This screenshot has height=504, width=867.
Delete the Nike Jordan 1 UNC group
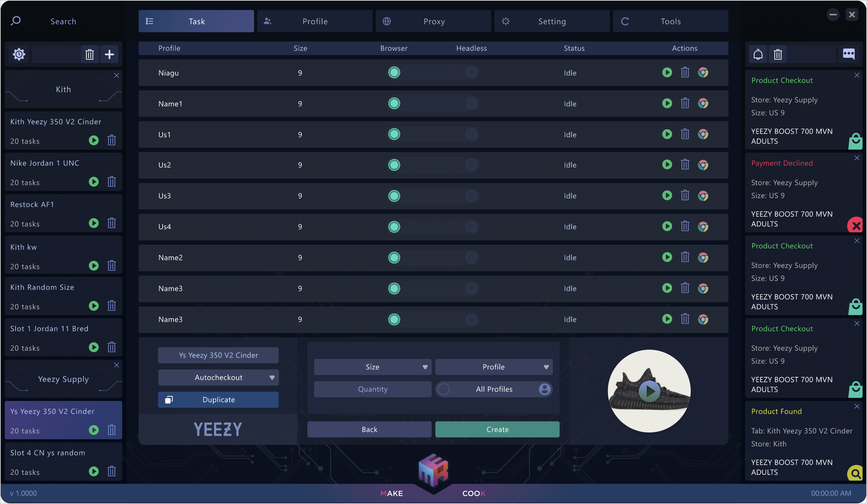[x=112, y=181]
